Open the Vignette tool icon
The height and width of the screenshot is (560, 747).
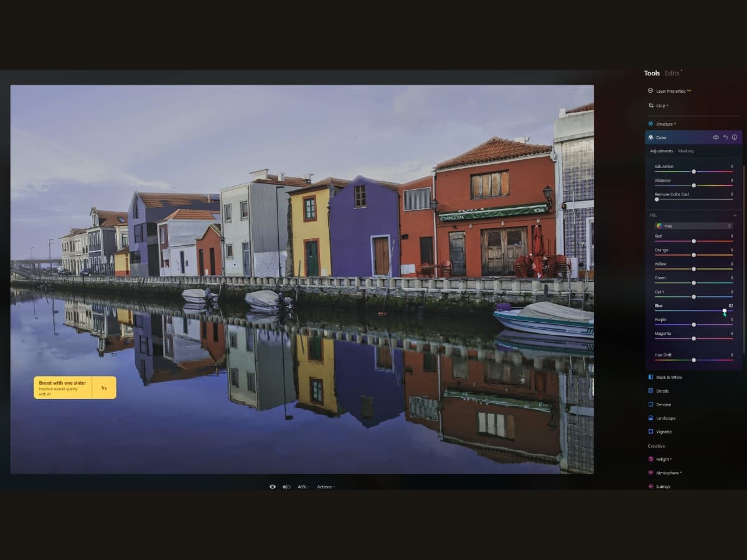click(651, 431)
